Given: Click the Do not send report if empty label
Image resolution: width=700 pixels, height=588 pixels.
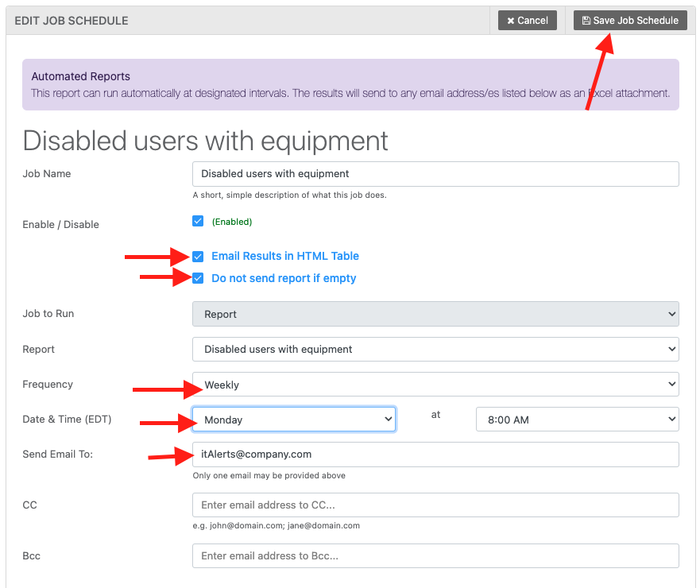Looking at the screenshot, I should coord(284,278).
